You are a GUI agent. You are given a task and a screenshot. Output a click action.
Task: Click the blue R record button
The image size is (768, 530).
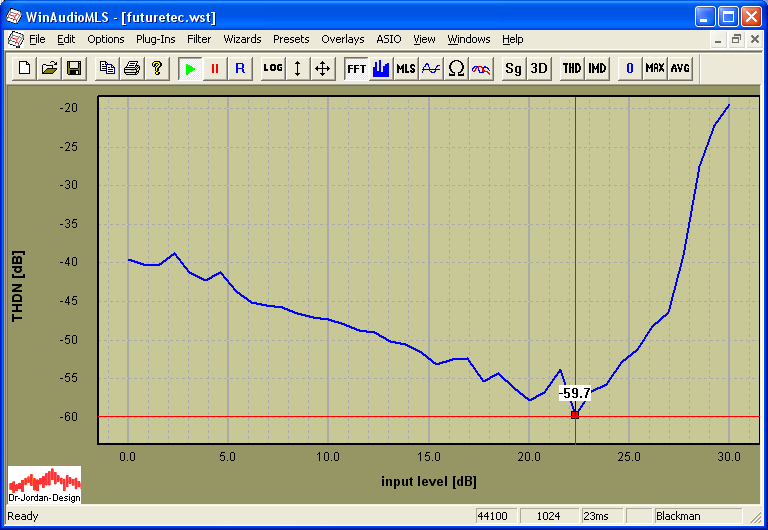point(239,68)
